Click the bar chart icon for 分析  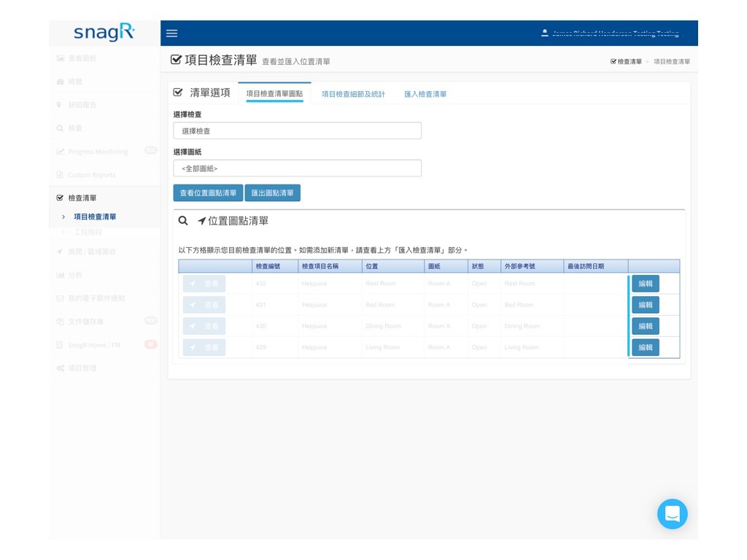60,275
